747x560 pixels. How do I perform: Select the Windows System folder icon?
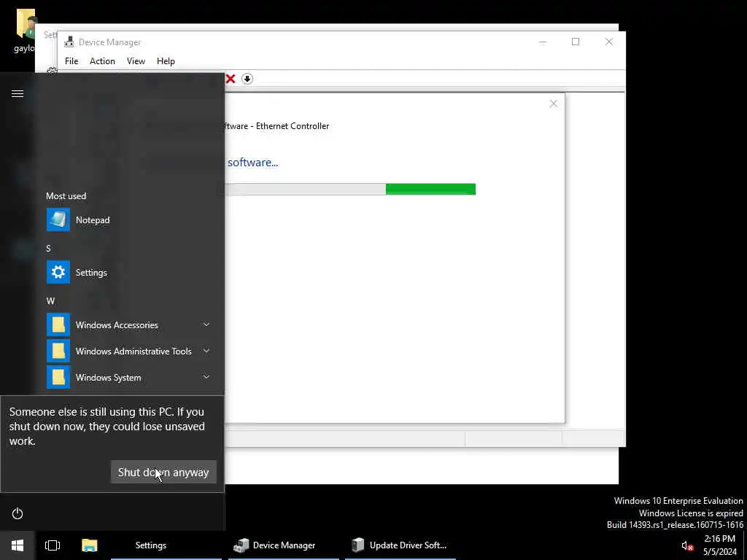tap(58, 377)
